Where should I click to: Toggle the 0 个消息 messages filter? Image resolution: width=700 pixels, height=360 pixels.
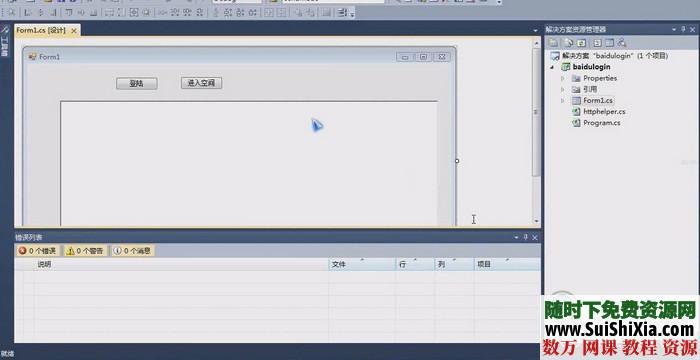point(133,251)
